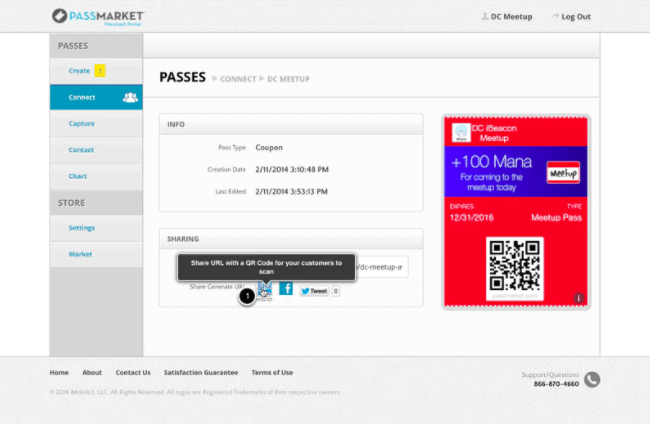Click last edited 2/11/2014 3:53:13 PM
The height and width of the screenshot is (424, 650).
click(x=291, y=191)
